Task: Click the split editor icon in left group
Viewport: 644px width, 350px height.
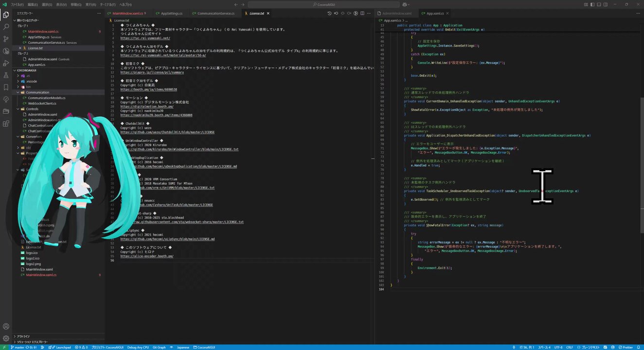Action: 362,14
